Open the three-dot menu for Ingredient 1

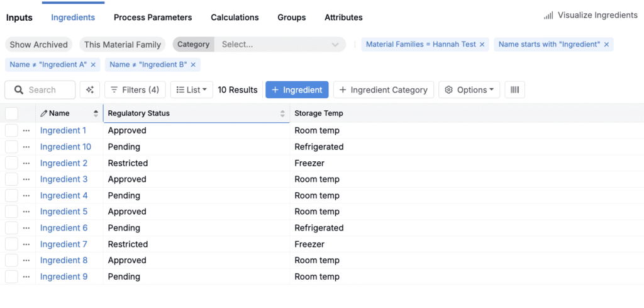(26, 131)
